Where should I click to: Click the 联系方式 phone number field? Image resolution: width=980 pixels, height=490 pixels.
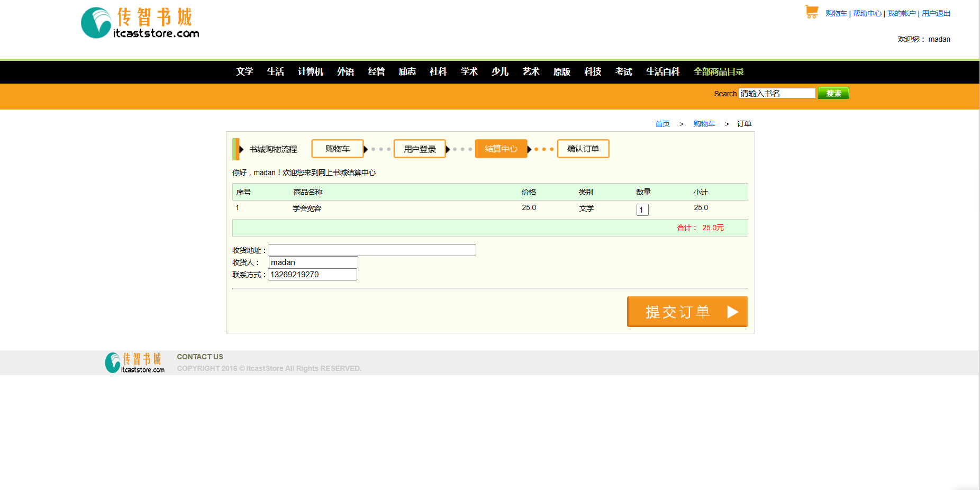coord(312,275)
